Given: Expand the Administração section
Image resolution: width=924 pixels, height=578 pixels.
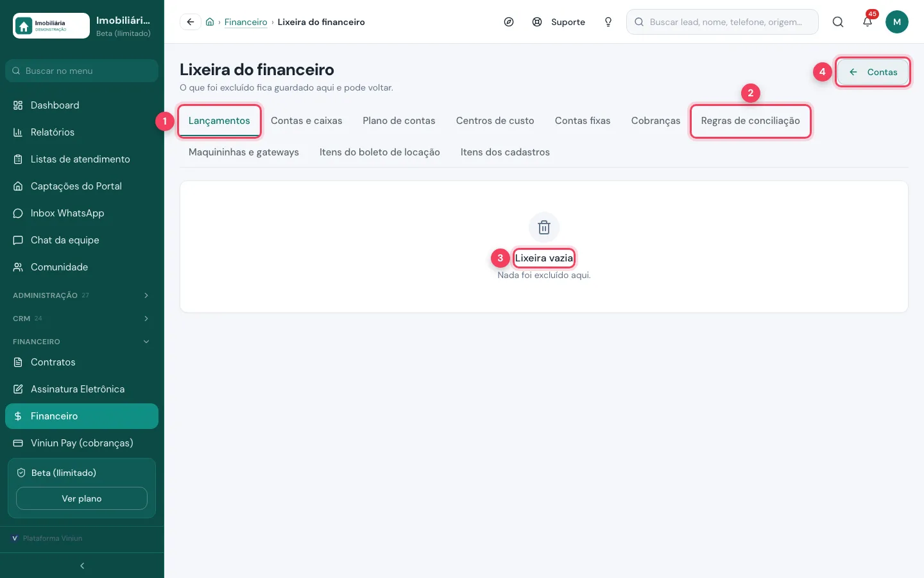Looking at the screenshot, I should click(81, 295).
